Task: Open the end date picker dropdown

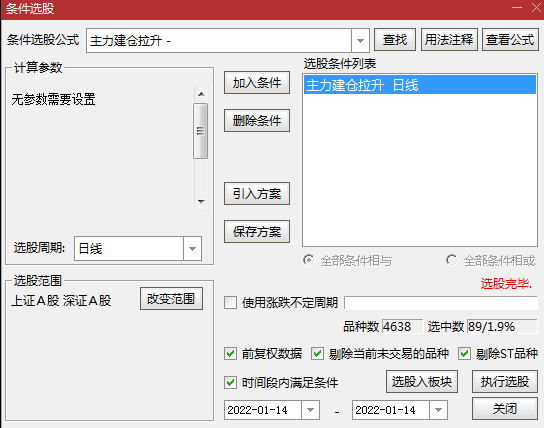Action: 438,410
